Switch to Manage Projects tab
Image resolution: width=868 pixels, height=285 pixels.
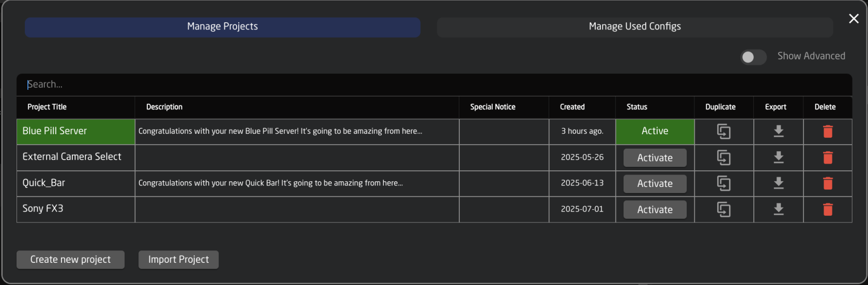tap(223, 27)
